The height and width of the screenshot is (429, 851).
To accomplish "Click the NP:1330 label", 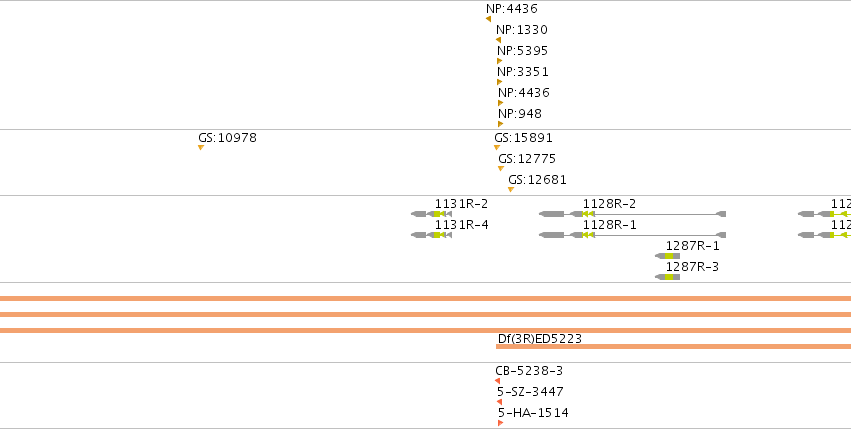I will 522,30.
